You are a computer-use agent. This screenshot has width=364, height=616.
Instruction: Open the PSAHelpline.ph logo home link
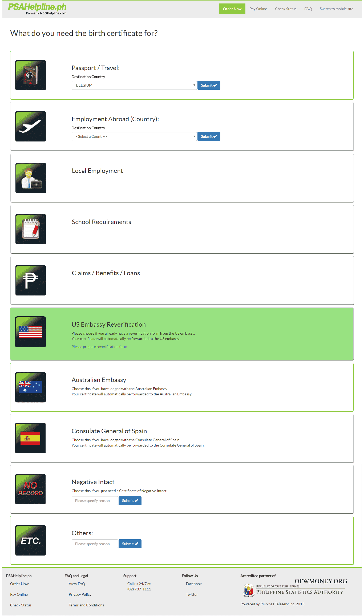[x=37, y=9]
